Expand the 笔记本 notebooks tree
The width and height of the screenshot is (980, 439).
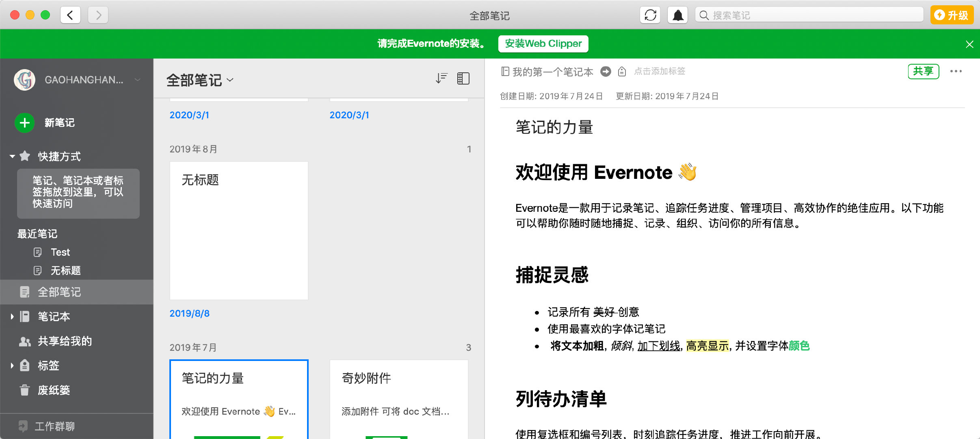[12, 317]
